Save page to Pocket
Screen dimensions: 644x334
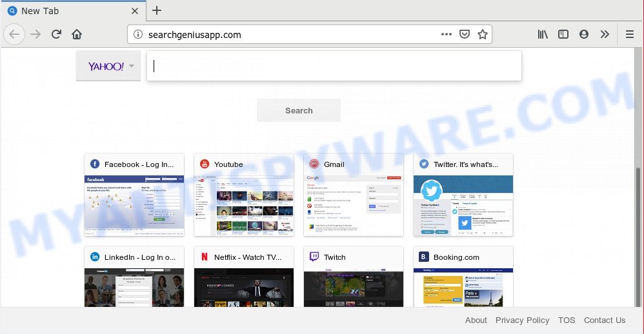(465, 34)
